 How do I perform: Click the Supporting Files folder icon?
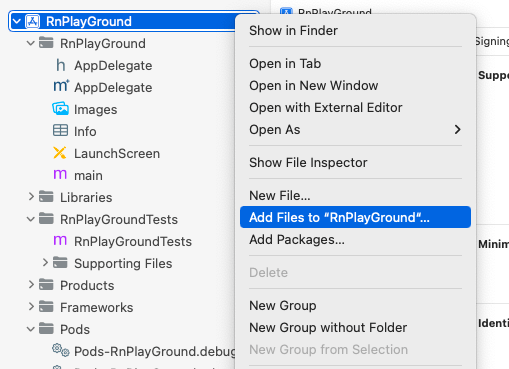point(60,263)
